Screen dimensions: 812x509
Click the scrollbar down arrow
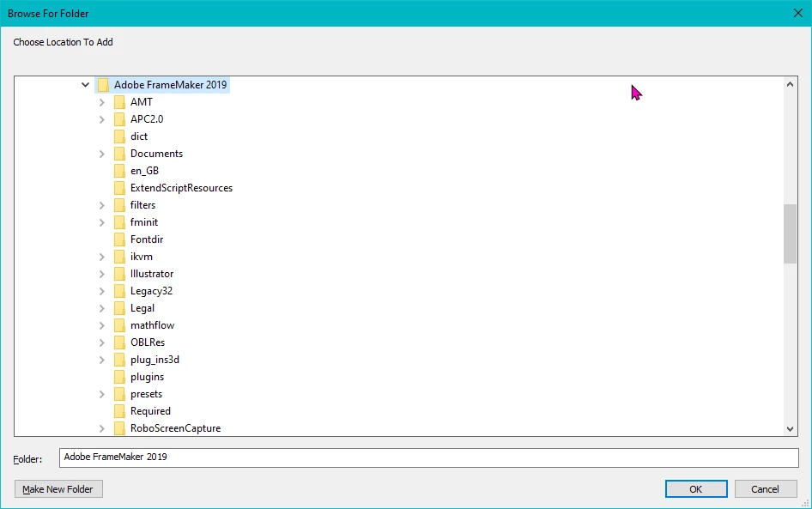pyautogui.click(x=790, y=428)
